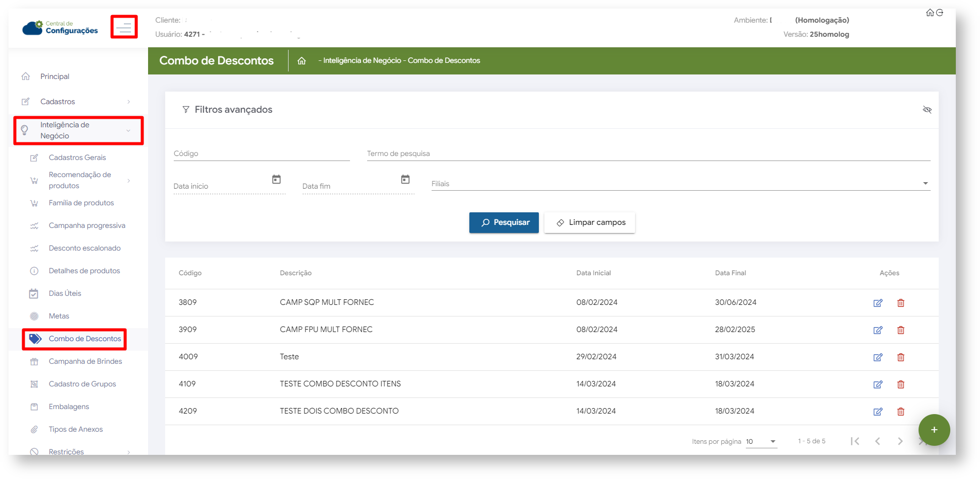Select Desconto escalonado in sidebar
Image resolution: width=980 pixels, height=479 pixels.
pos(85,248)
